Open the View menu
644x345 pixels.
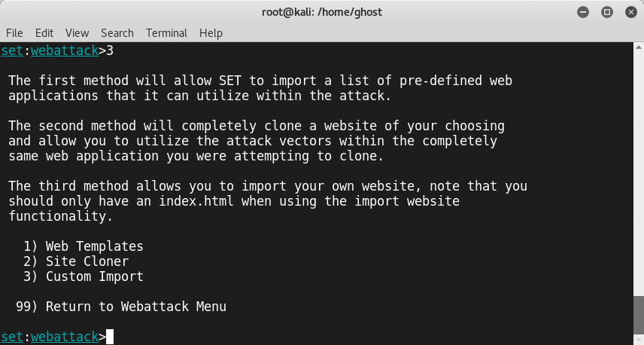point(77,33)
